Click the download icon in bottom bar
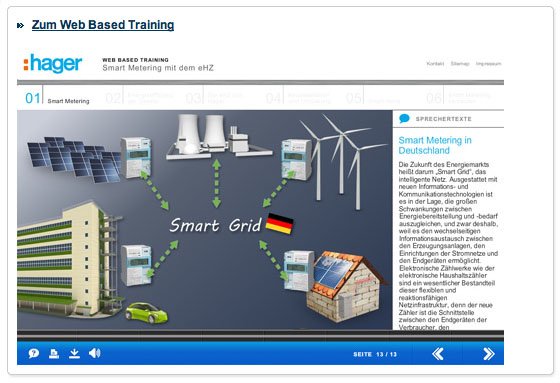Image resolution: width=560 pixels, height=383 pixels. pos(74,353)
